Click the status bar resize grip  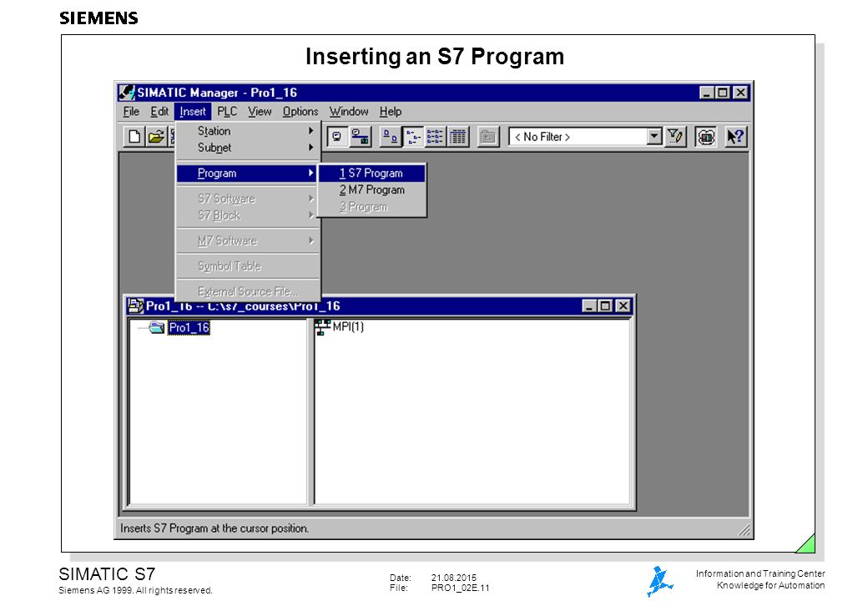pos(744,530)
